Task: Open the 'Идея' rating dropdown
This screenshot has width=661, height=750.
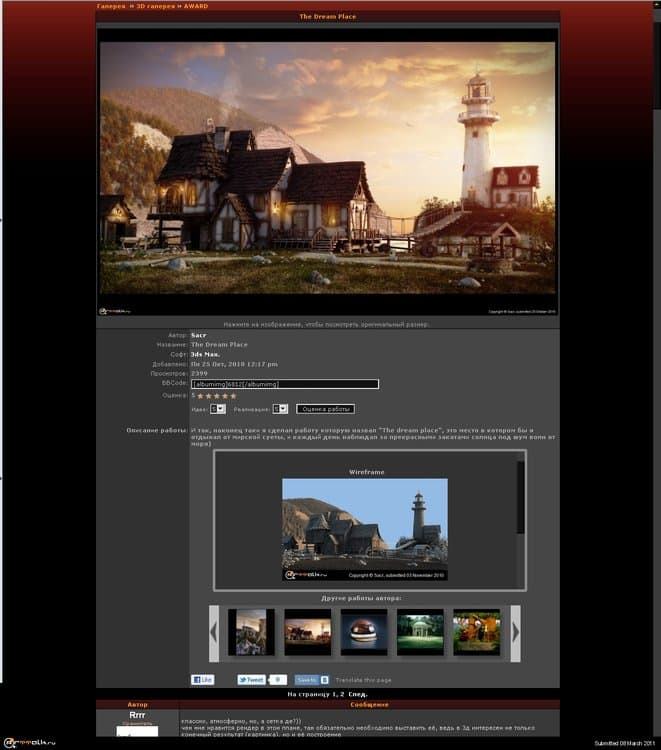Action: pos(217,408)
